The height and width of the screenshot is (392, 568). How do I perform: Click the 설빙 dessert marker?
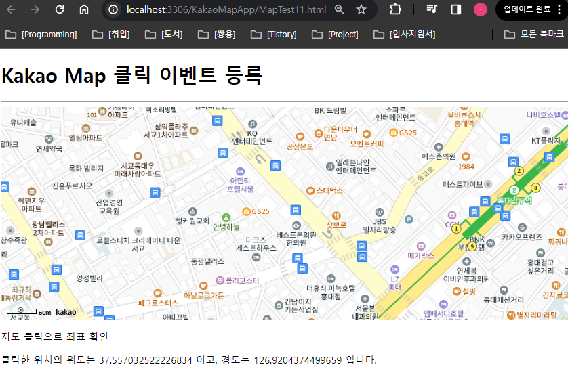pyautogui.click(x=457, y=291)
